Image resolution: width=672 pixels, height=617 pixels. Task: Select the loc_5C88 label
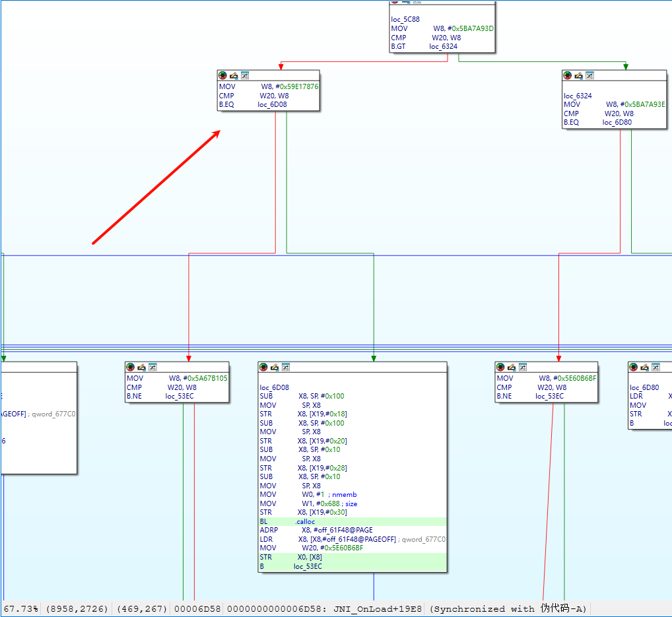coord(405,19)
